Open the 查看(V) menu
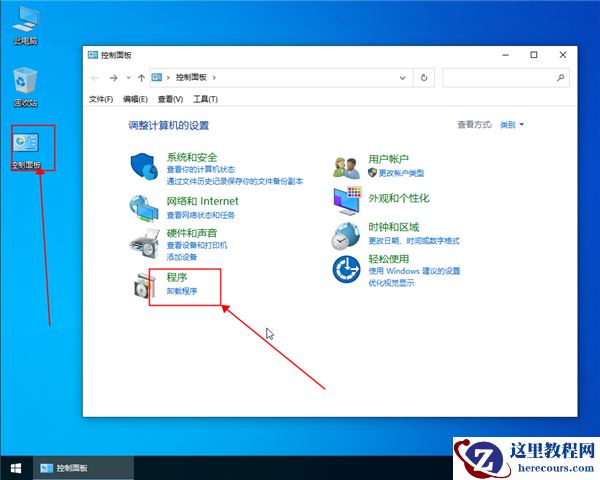 pos(170,99)
